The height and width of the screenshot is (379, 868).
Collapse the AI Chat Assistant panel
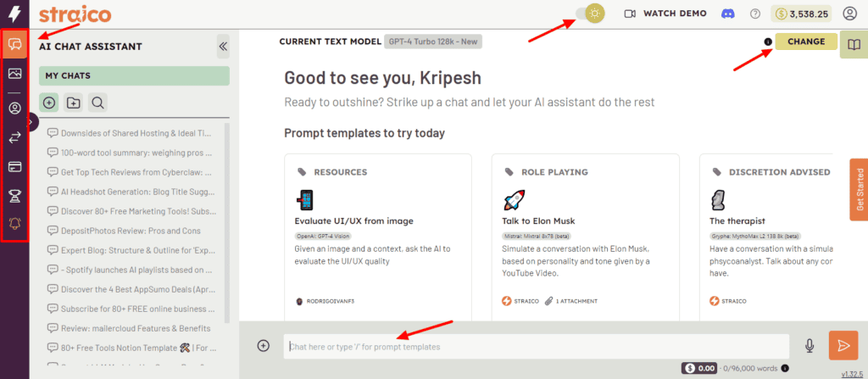[x=223, y=47]
